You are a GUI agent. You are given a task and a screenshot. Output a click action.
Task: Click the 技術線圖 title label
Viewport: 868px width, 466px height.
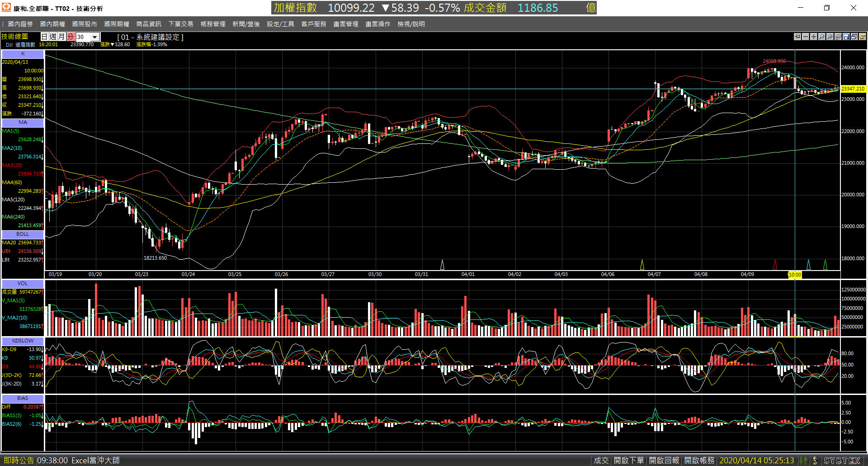(x=14, y=36)
